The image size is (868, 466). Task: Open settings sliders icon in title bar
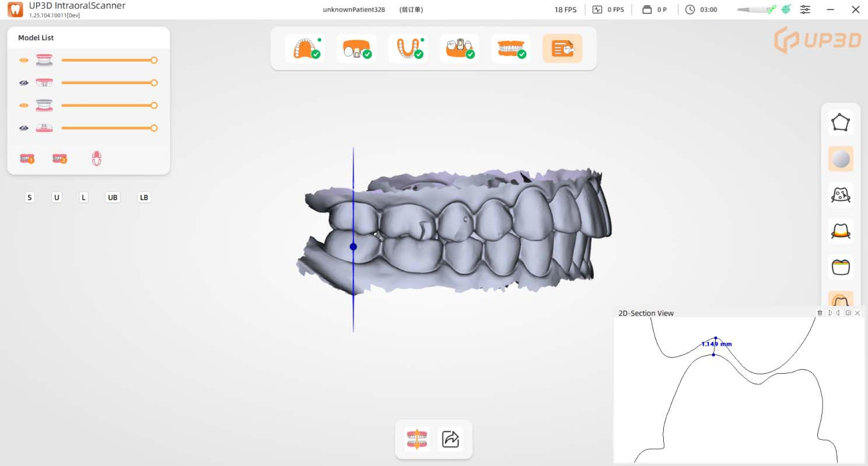(805, 9)
